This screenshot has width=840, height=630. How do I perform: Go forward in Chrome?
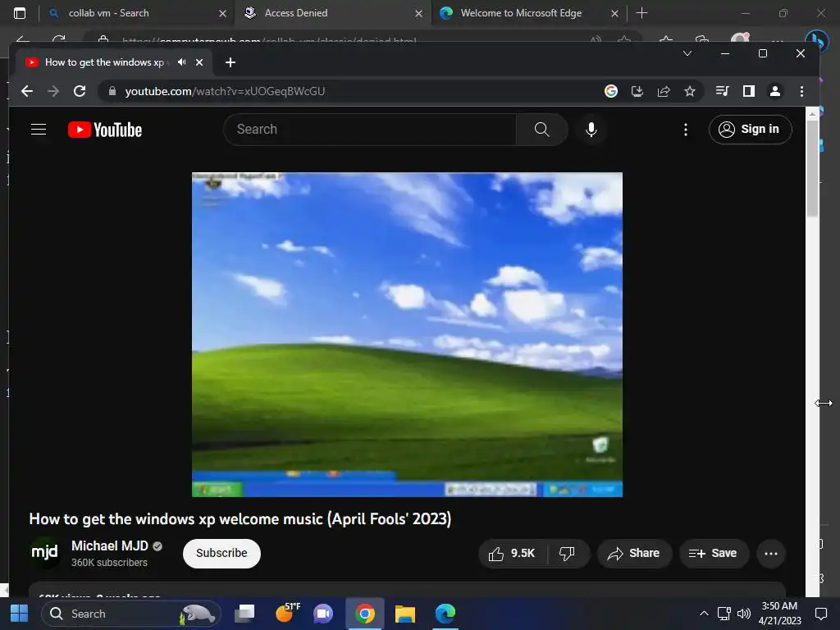point(53,91)
